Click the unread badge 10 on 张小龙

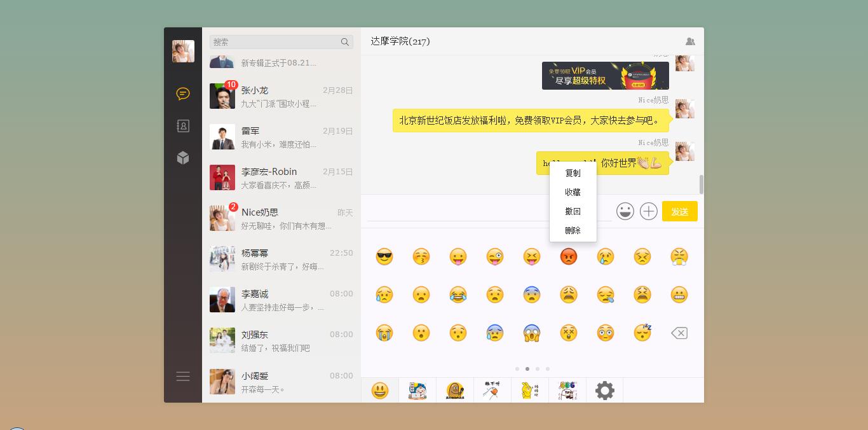tap(231, 85)
